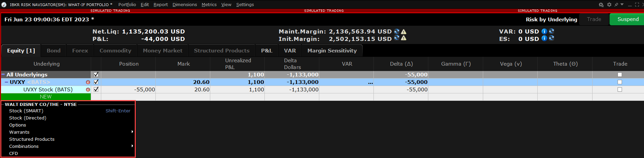Screen dimensions: 644x158
Task: Collapse the UVXY <BATS> tree node
Action: 6,82
